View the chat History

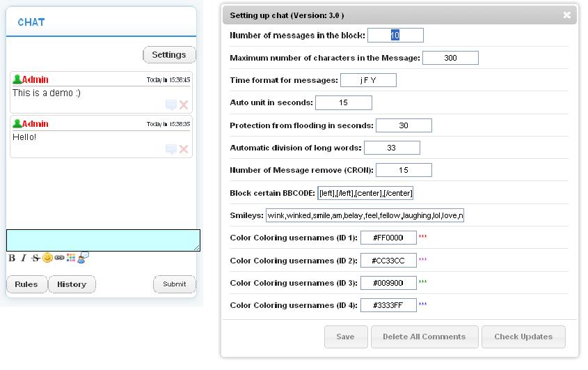click(x=72, y=284)
